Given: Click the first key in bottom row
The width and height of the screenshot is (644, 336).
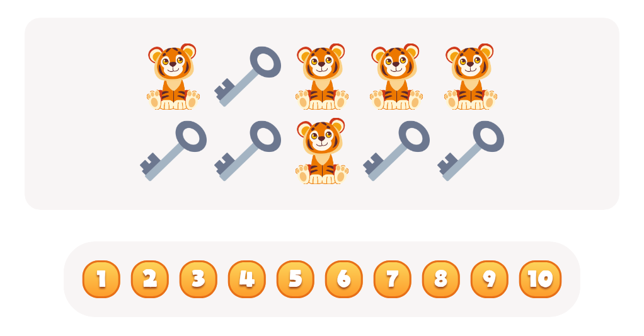Looking at the screenshot, I should point(173,151).
